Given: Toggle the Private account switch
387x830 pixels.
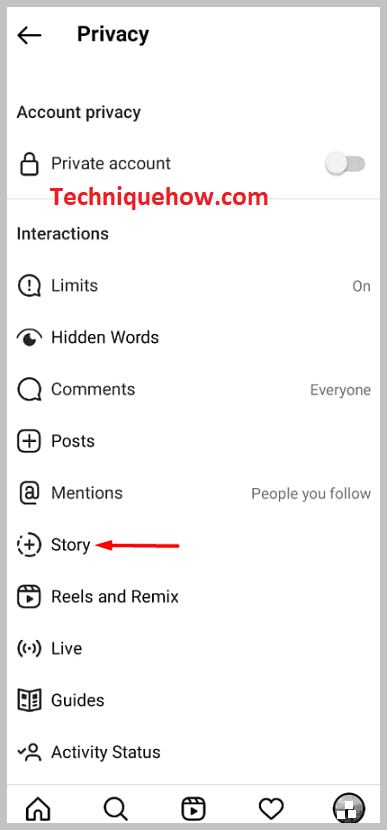Looking at the screenshot, I should coord(345,164).
